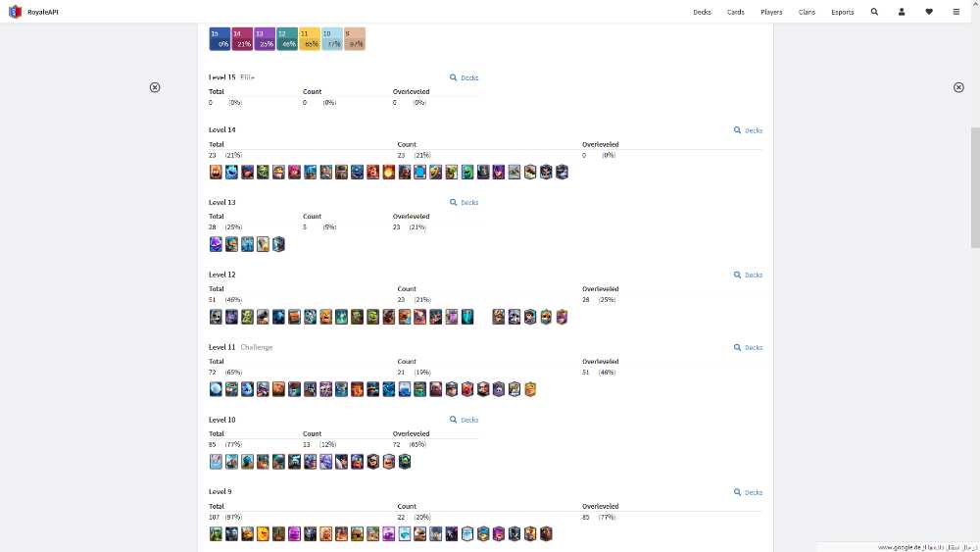Screen dimensions: 980x552
Task: Select the second card in Level 10 row
Action: tap(231, 462)
